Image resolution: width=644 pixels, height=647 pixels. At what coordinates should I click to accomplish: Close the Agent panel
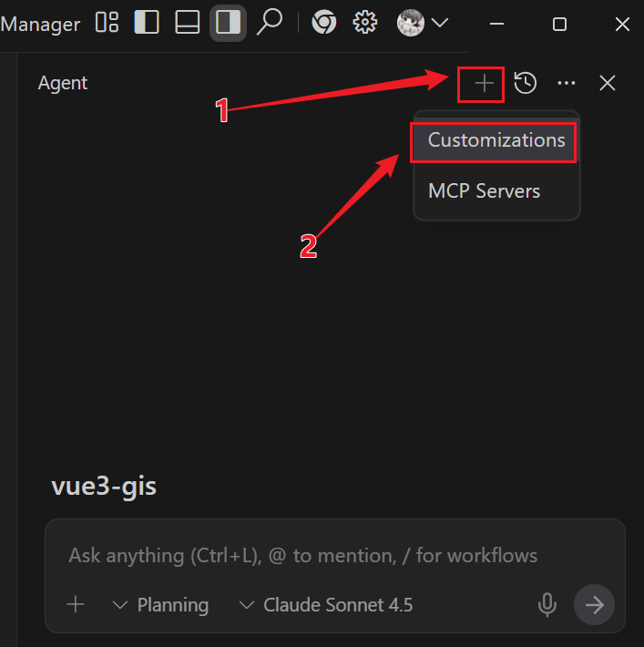click(608, 84)
